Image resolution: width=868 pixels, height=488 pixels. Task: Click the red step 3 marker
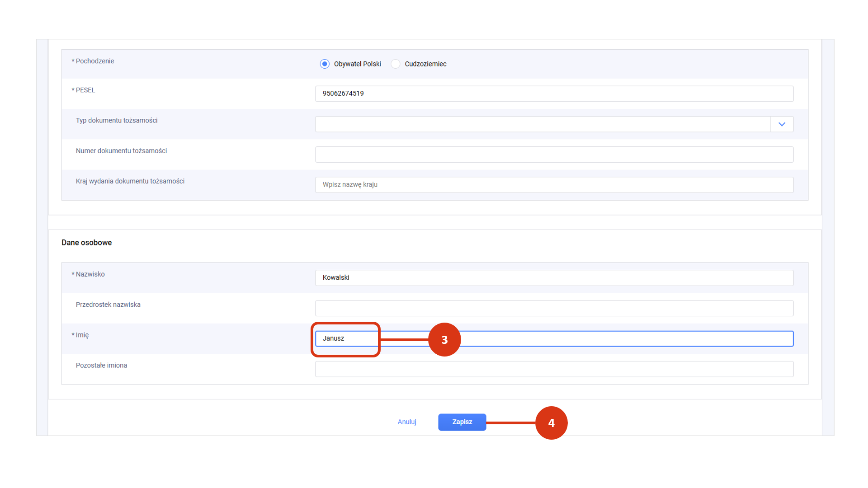[444, 340]
